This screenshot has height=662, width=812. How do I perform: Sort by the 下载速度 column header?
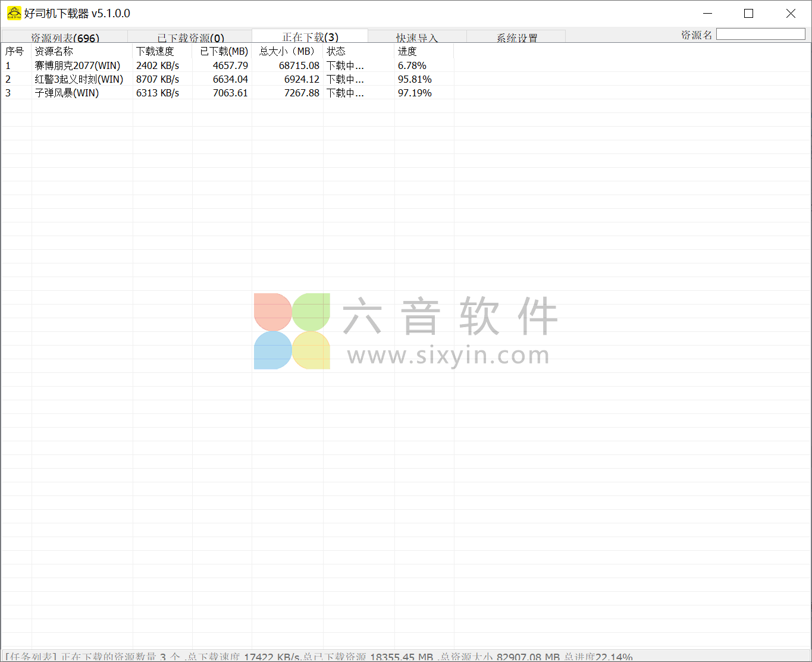pos(156,51)
